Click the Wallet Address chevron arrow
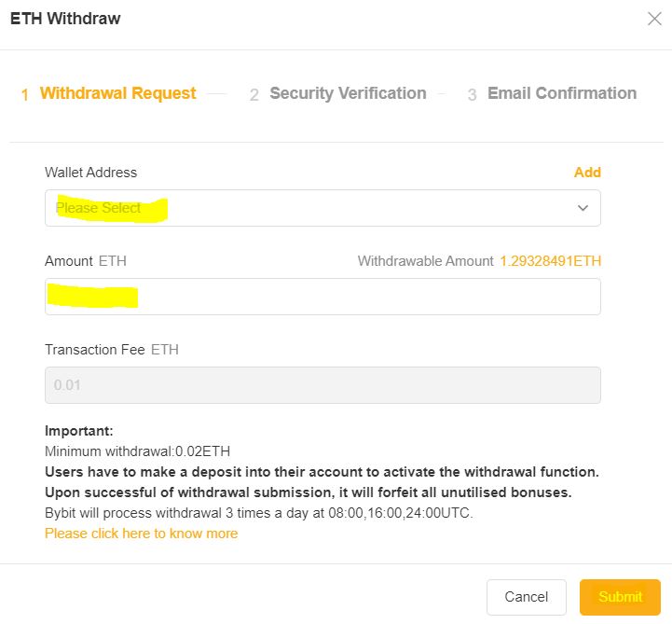The width and height of the screenshot is (672, 624). click(x=583, y=208)
